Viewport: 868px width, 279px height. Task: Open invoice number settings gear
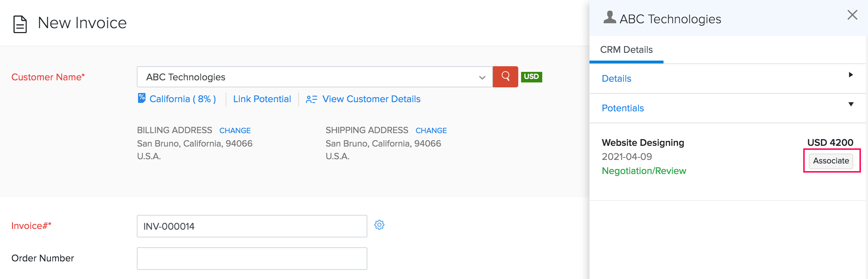379,225
